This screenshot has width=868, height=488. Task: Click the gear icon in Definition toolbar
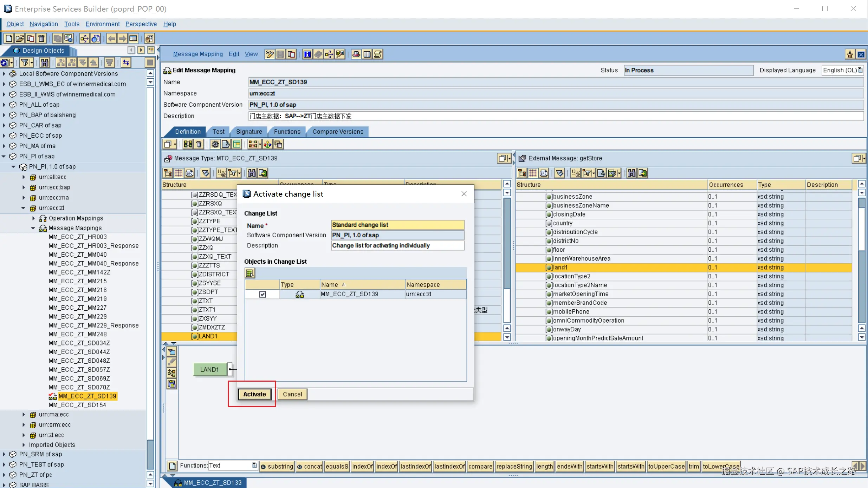(215, 144)
